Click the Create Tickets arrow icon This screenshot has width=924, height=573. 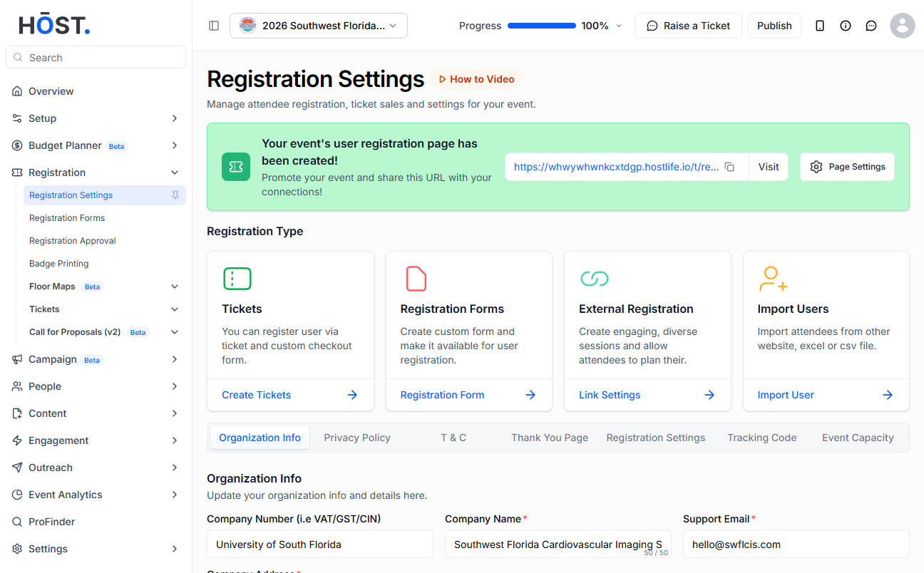click(x=352, y=395)
